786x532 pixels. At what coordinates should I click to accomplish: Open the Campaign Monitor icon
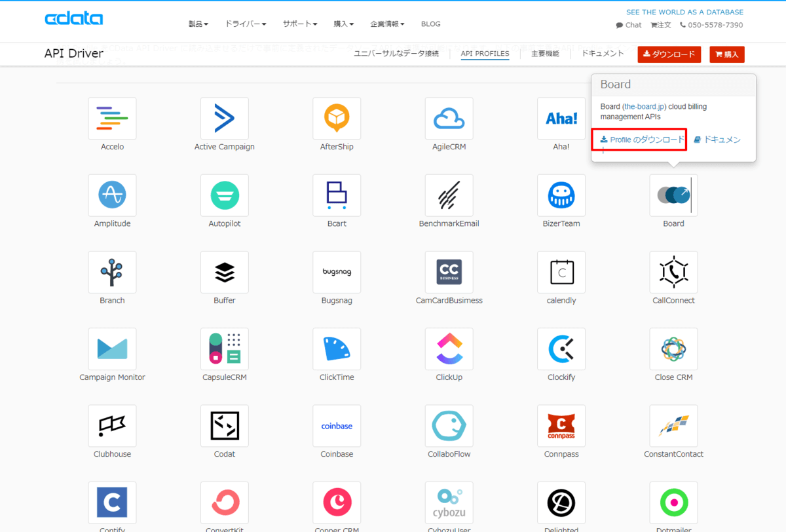tap(112, 349)
